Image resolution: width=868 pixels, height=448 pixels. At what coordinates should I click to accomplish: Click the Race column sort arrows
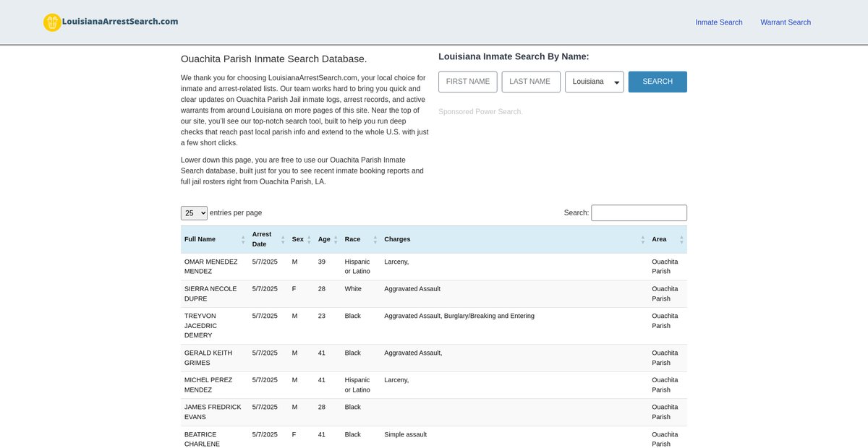pyautogui.click(x=375, y=239)
